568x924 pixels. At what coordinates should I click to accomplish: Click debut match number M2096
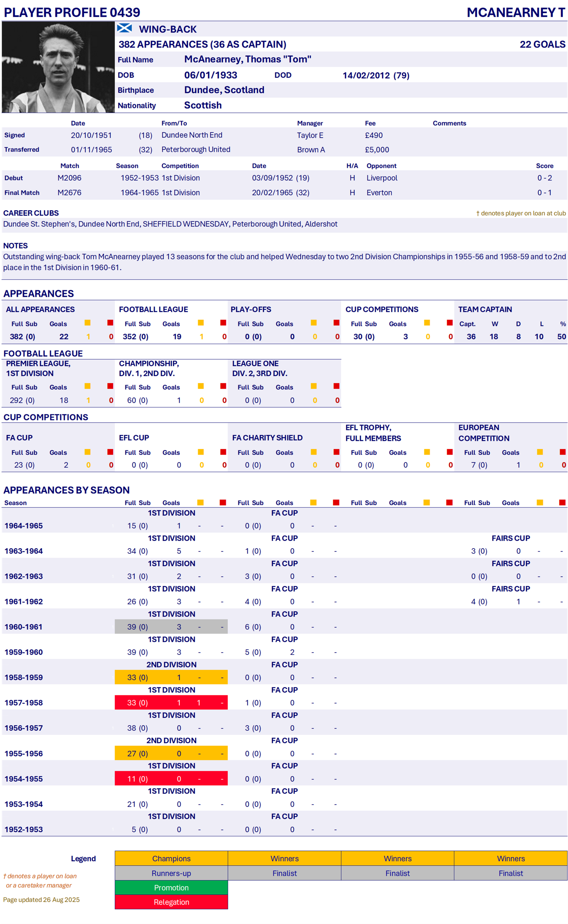pyautogui.click(x=70, y=178)
